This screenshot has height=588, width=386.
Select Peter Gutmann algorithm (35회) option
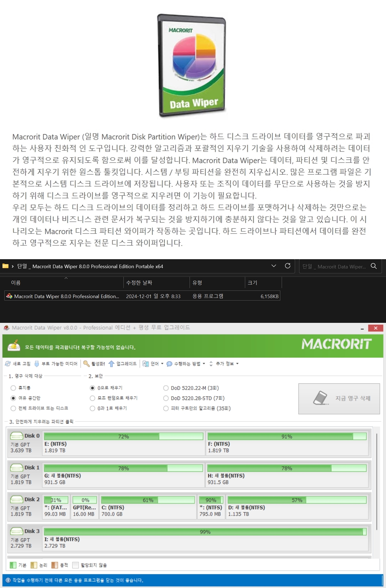coord(166,408)
